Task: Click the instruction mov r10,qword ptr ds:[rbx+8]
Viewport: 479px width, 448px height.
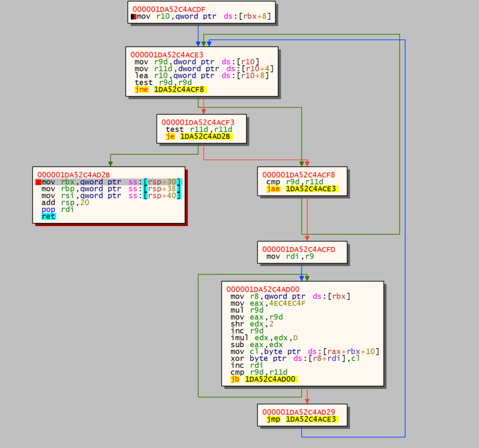Action: click(x=204, y=16)
